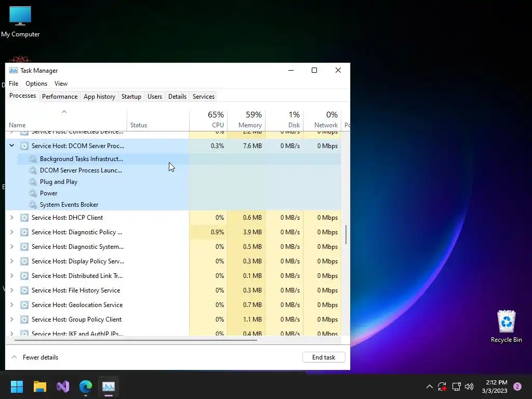Collapse the DCOM Server Process group

11,145
